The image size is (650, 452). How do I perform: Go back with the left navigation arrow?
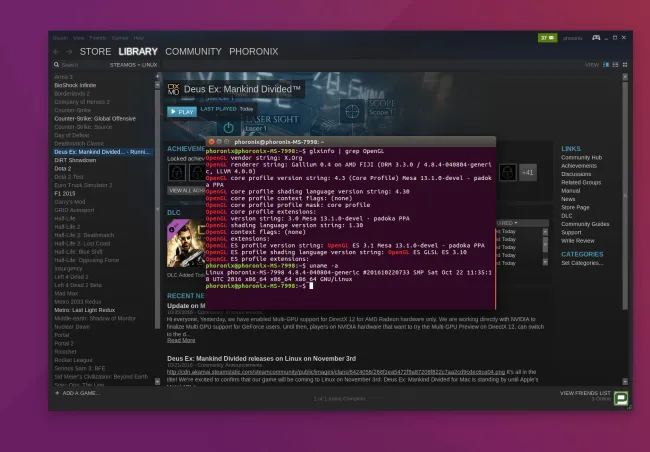(56, 52)
